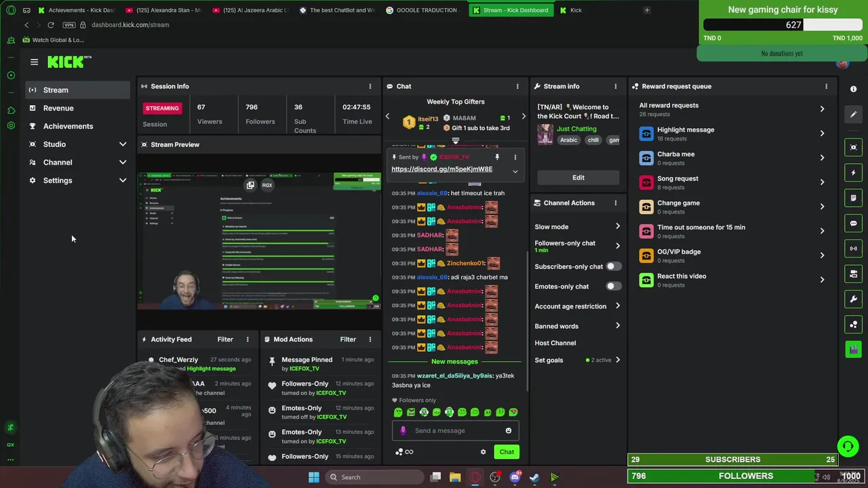Open the hamburger menu beside Kick logo
Screen dimensions: 868x488
34,62
